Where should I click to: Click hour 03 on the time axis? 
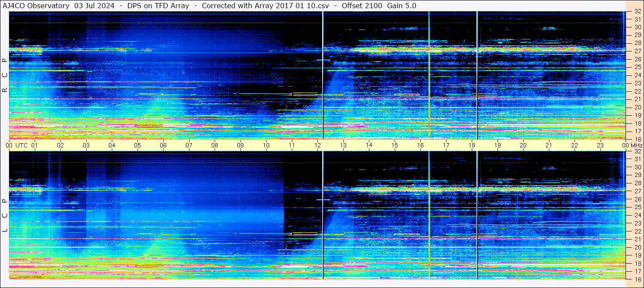(x=86, y=145)
